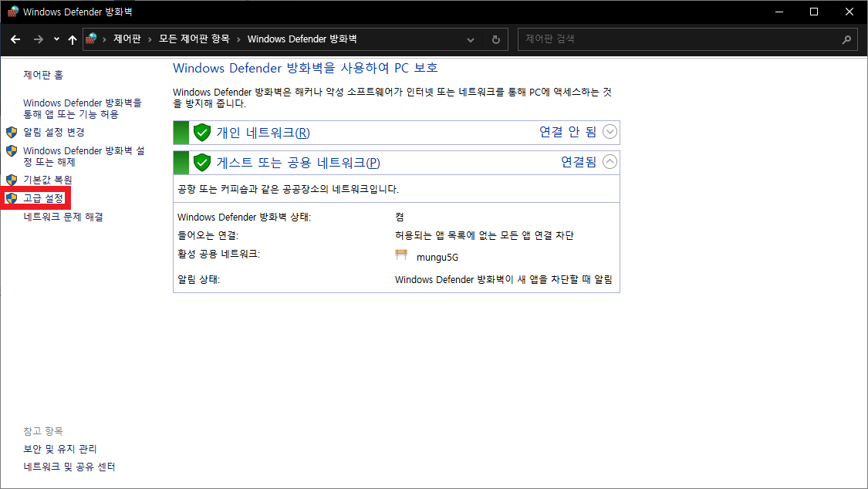Click 알림 상태 label
868x489 pixels.
198,279
